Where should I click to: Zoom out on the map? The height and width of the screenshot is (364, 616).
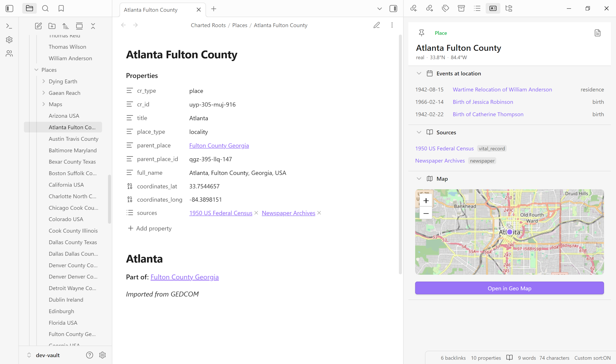[x=426, y=213]
